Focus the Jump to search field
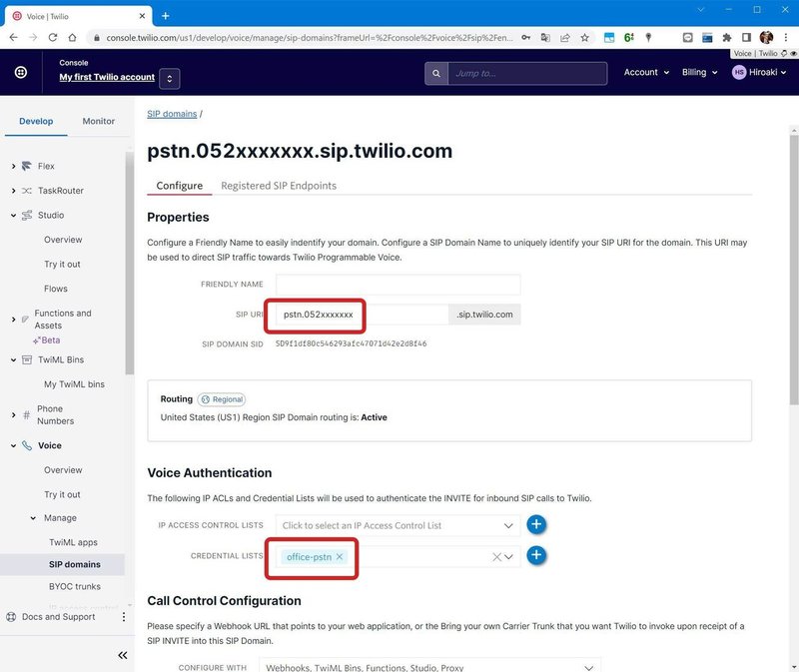 click(527, 73)
